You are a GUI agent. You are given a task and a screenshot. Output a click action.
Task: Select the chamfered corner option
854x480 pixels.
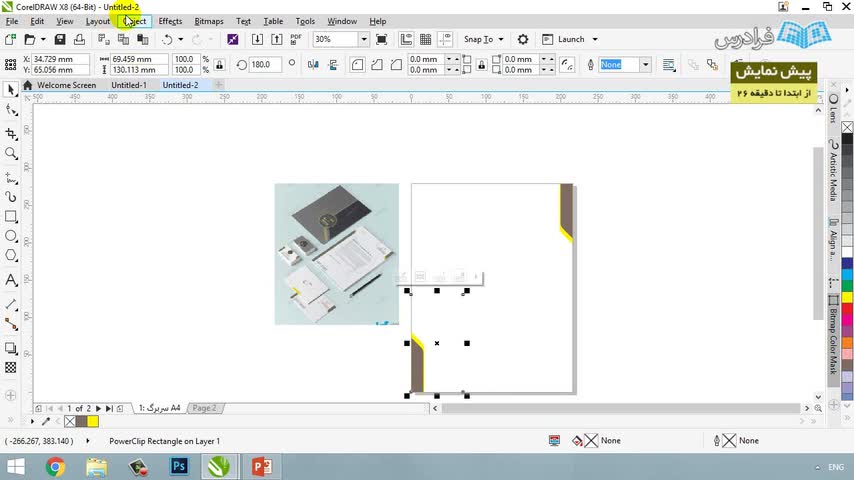(396, 64)
